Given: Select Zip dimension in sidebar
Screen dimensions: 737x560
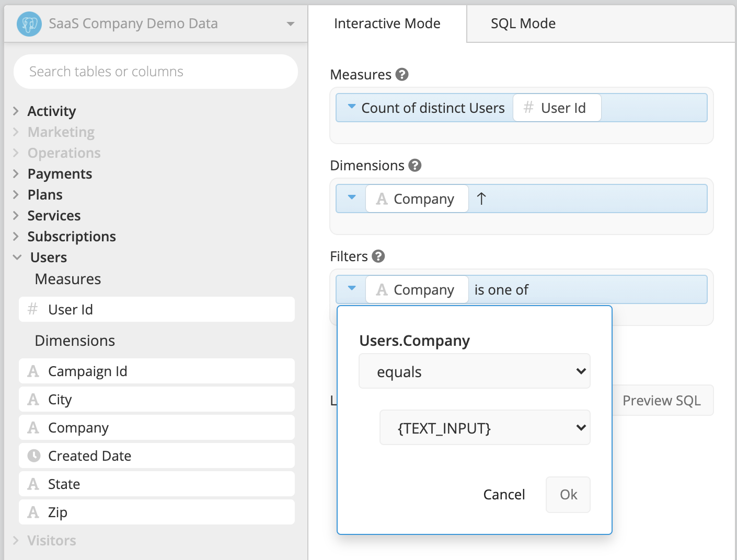Looking at the screenshot, I should coord(157,512).
